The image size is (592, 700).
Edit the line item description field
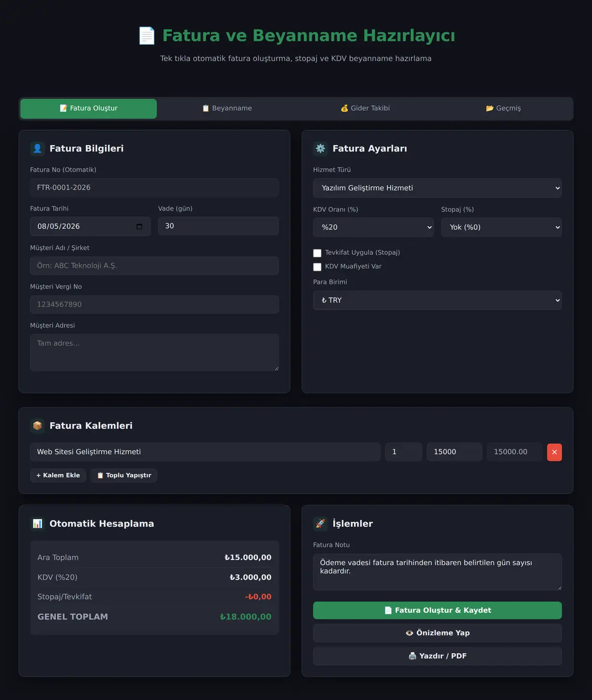tap(205, 452)
